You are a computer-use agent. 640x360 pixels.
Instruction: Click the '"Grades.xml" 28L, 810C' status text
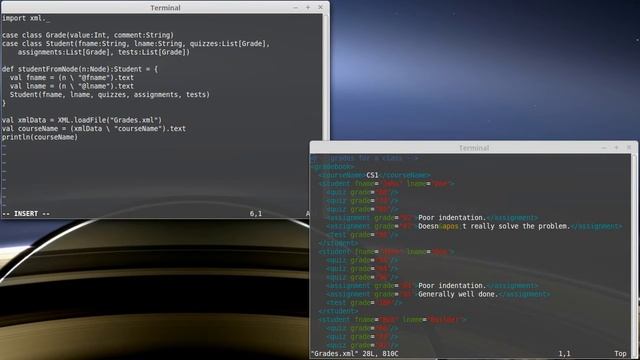tap(355, 353)
